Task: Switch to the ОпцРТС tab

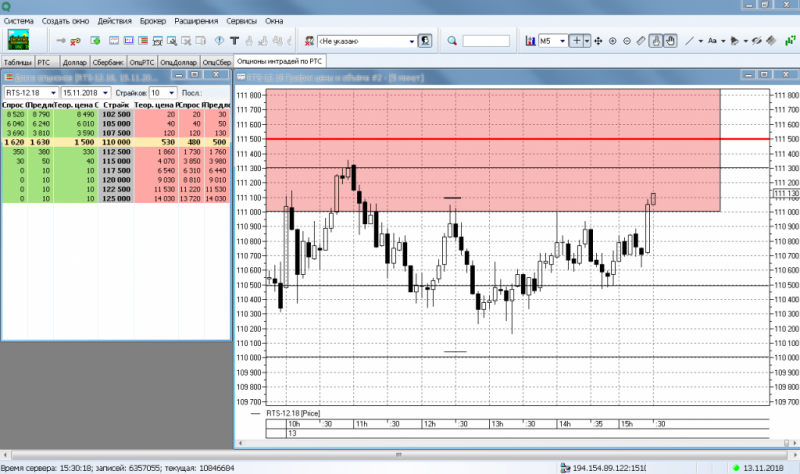Action: (142, 62)
